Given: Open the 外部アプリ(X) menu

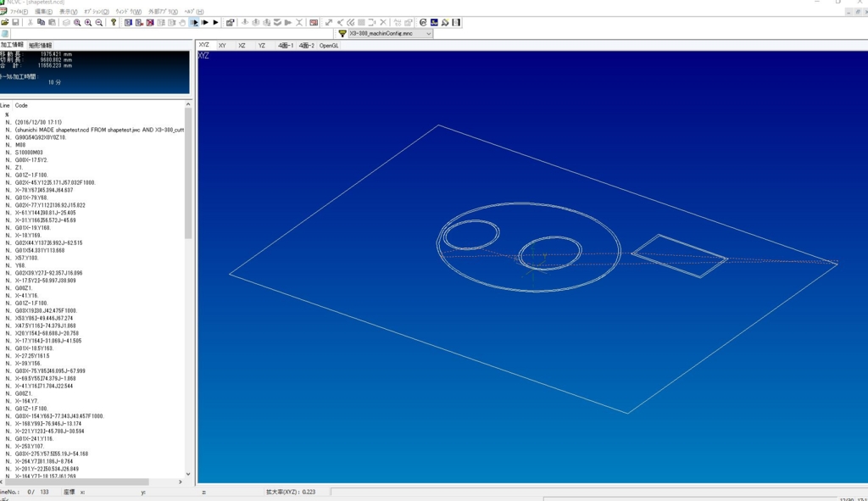Looking at the screenshot, I should (x=163, y=11).
